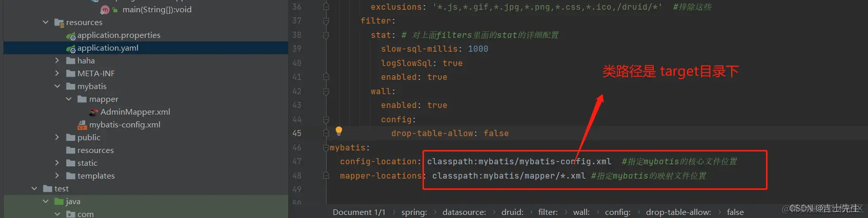Click 'Document 1/1' in breadcrumb bar
868x218 pixels.
(x=359, y=212)
